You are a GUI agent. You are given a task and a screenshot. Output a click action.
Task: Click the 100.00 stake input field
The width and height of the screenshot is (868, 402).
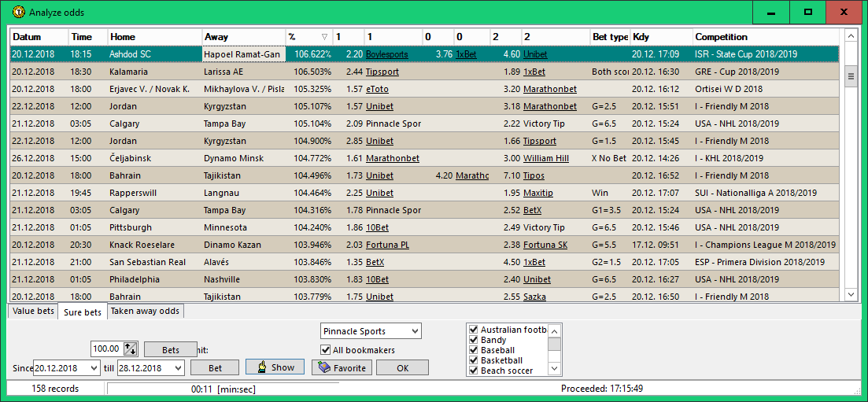pos(106,349)
